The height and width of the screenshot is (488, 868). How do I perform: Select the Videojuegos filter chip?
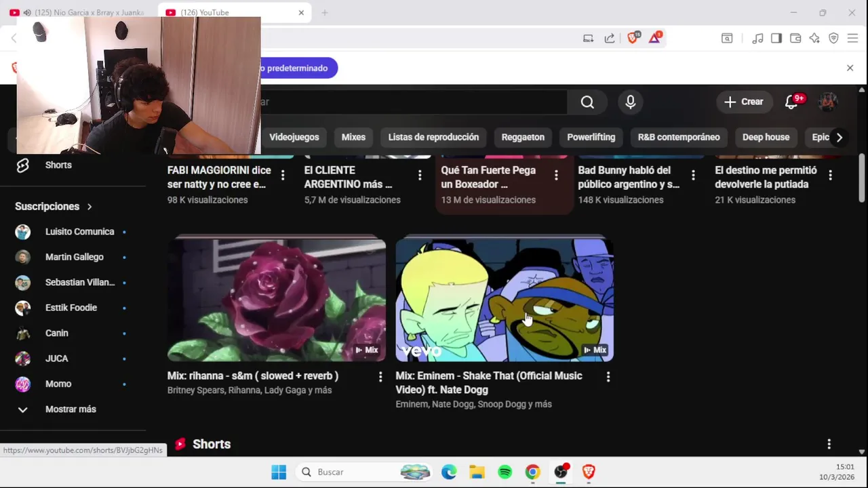(x=294, y=137)
